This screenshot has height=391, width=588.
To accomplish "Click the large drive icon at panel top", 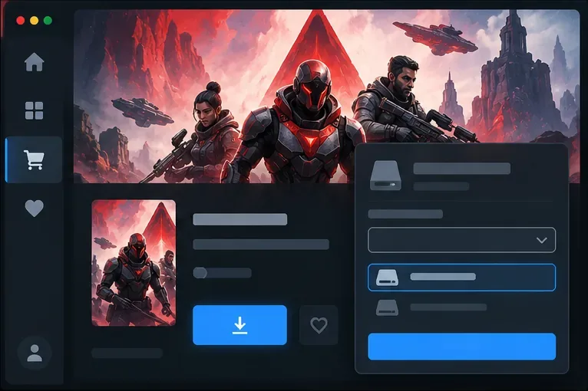I will (x=385, y=176).
